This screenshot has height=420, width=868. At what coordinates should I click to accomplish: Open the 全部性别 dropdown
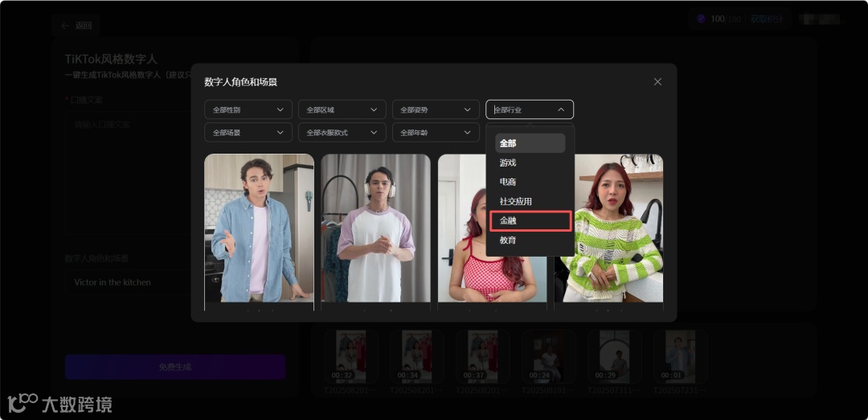248,109
